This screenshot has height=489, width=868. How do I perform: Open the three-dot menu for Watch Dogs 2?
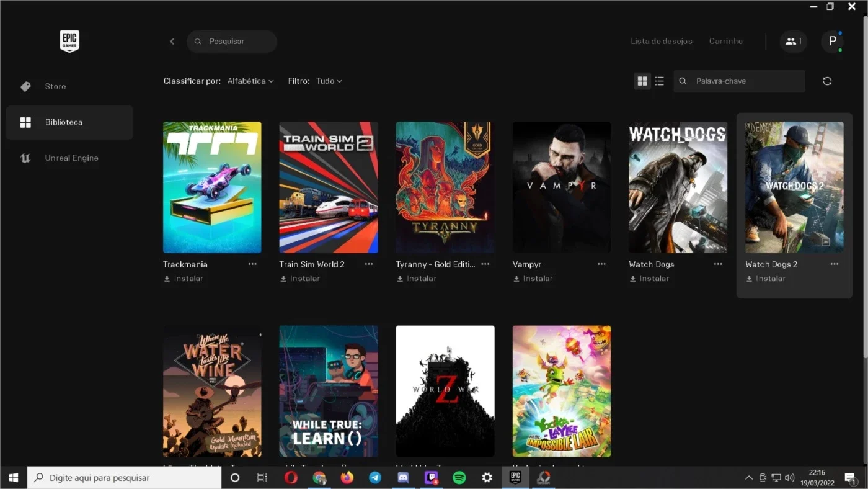pos(835,264)
